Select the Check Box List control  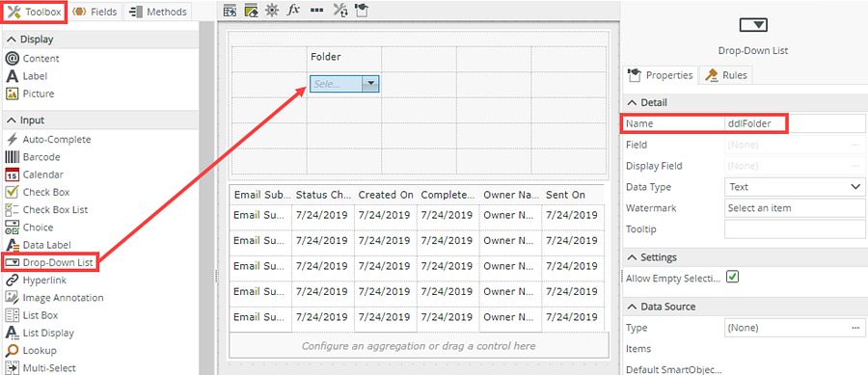pyautogui.click(x=46, y=209)
